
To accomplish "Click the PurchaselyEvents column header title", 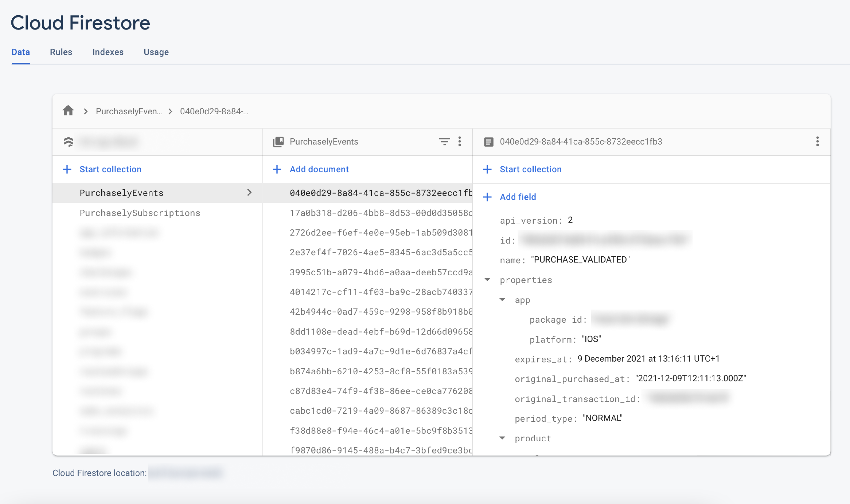I will [x=324, y=142].
